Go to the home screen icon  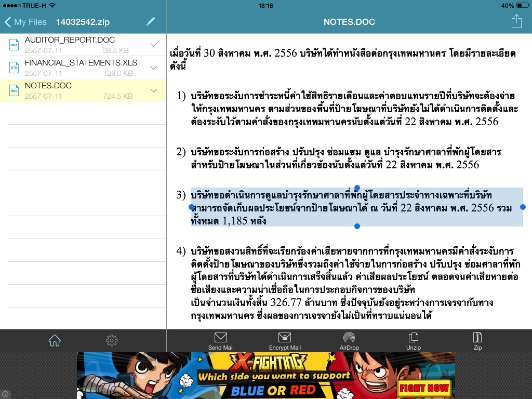pyautogui.click(x=55, y=340)
